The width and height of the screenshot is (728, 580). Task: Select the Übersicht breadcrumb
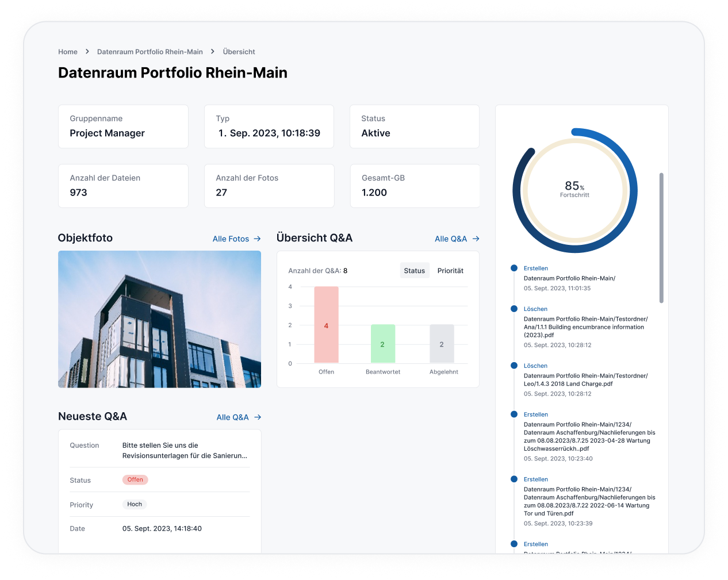pos(239,52)
